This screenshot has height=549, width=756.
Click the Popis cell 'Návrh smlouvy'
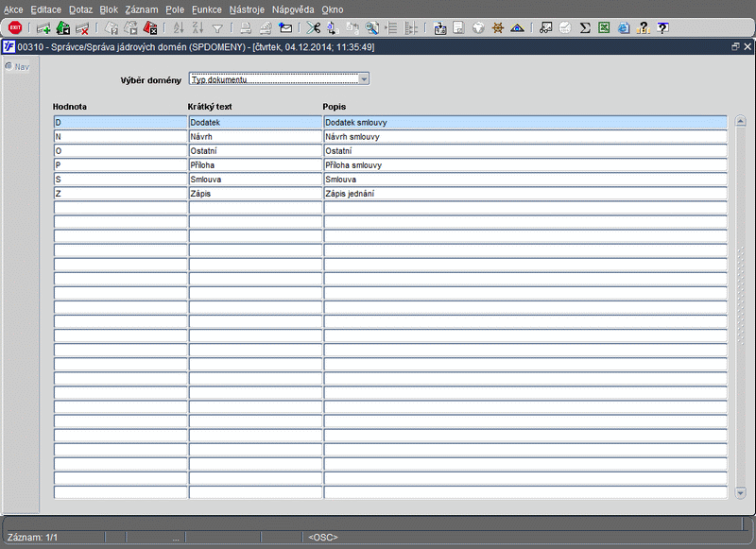pos(525,136)
